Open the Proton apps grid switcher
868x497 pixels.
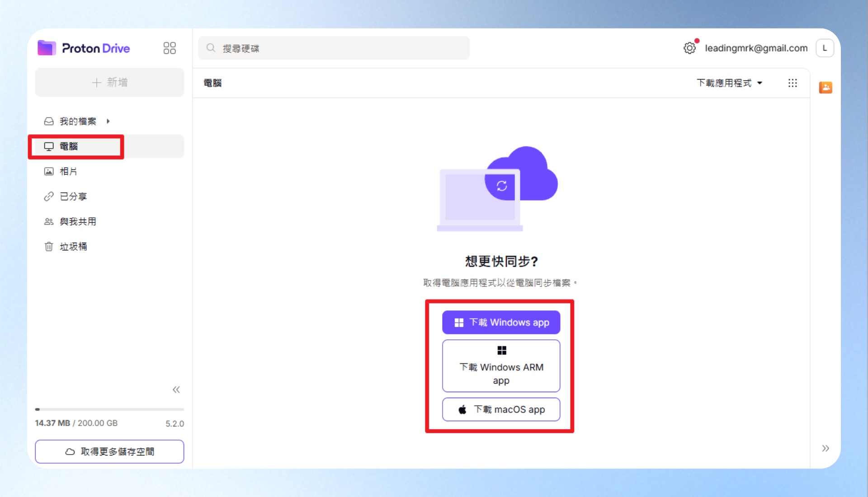(170, 48)
